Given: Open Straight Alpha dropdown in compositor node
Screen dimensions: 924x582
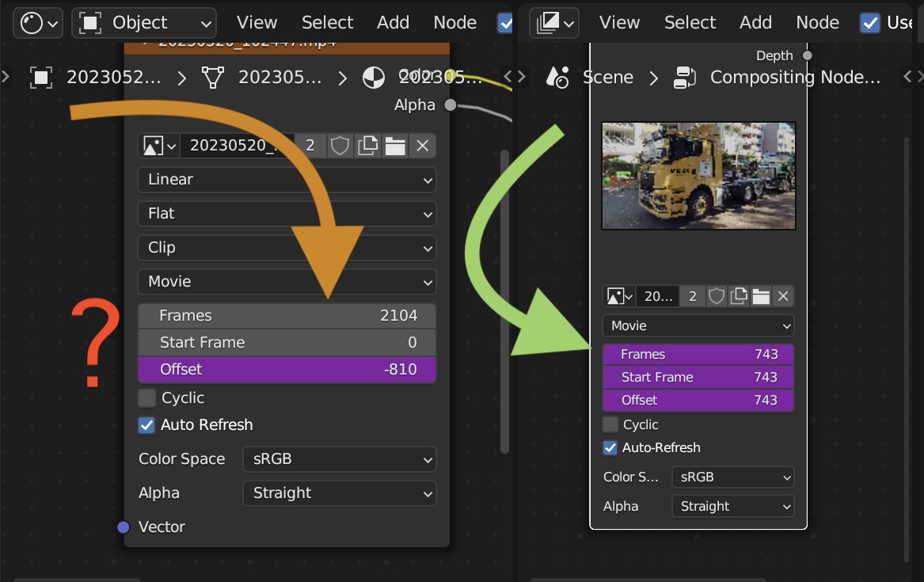Looking at the screenshot, I should [733, 506].
